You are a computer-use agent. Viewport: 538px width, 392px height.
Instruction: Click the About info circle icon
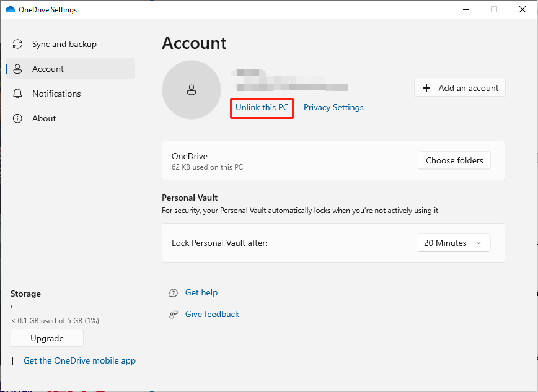[18, 119]
